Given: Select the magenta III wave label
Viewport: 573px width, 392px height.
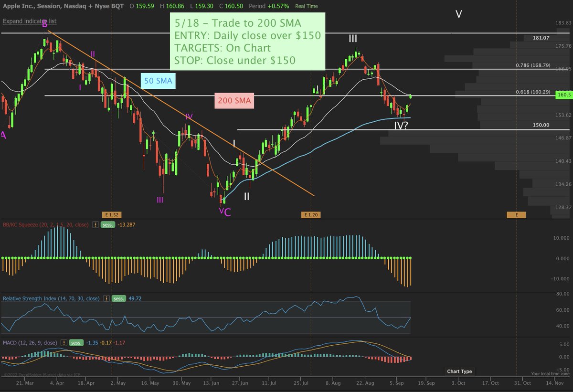Looking at the screenshot, I should [160, 200].
